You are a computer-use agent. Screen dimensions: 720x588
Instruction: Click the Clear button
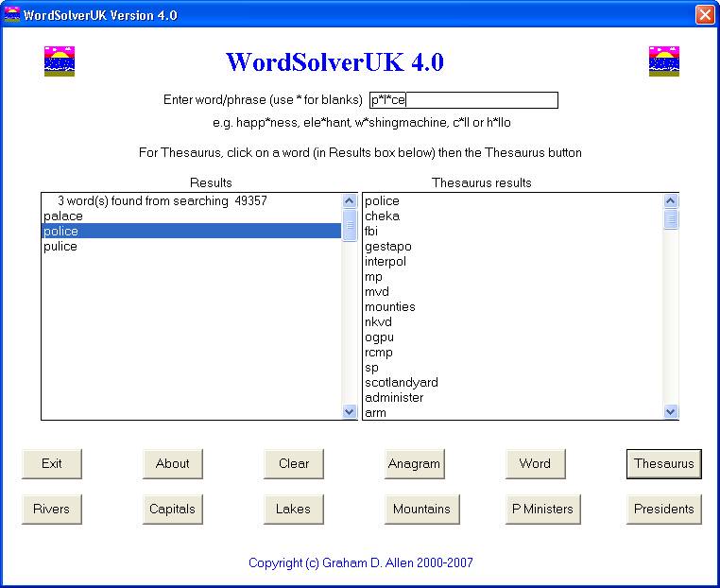tap(294, 464)
